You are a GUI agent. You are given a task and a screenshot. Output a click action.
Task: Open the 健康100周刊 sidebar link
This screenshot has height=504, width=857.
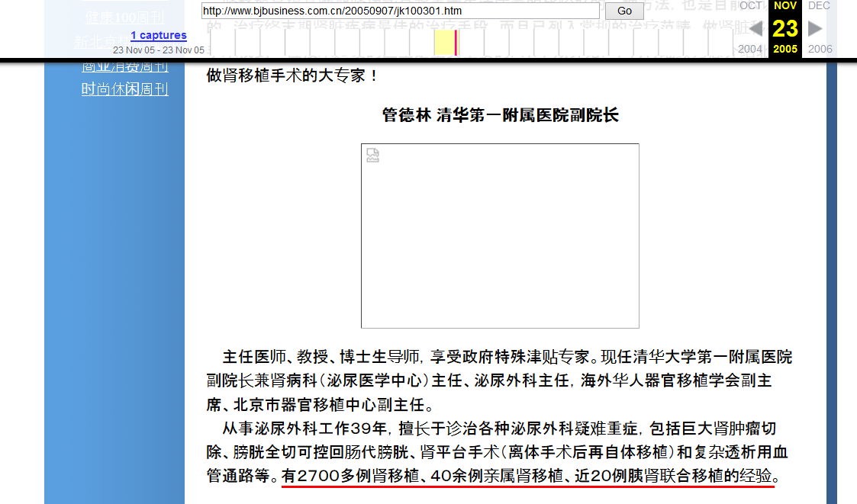click(x=124, y=17)
